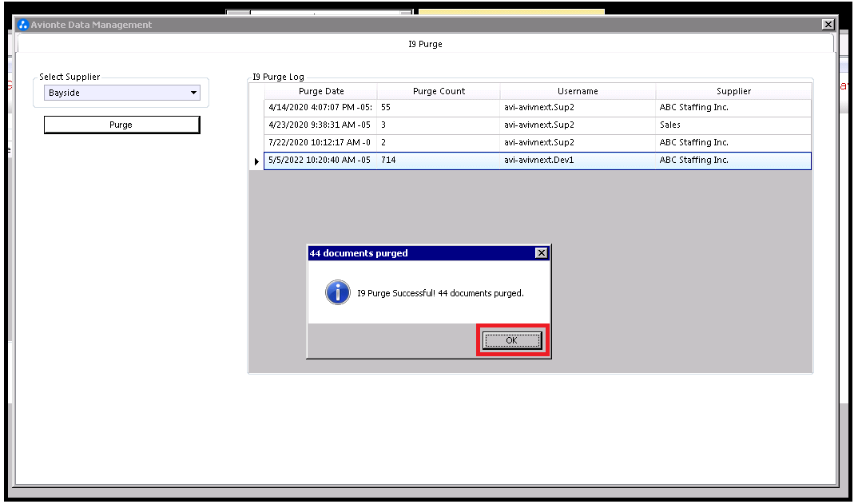
Task: Click the Username column header
Action: tap(578, 91)
